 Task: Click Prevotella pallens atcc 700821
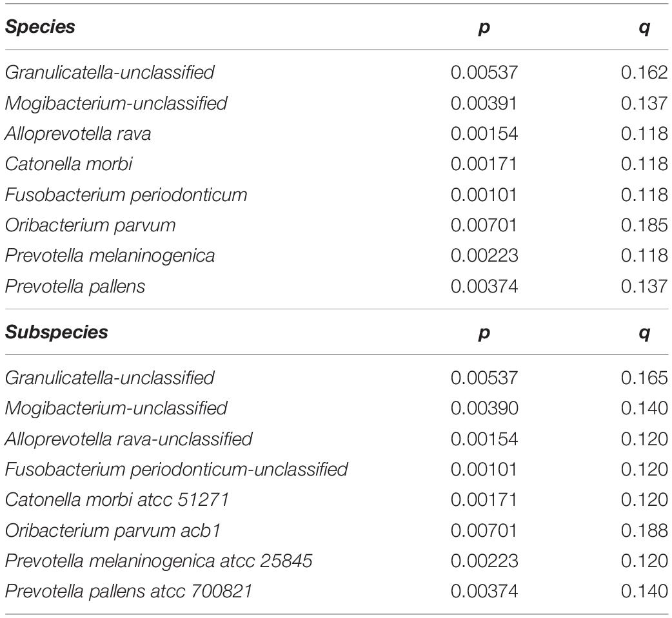[x=128, y=592]
